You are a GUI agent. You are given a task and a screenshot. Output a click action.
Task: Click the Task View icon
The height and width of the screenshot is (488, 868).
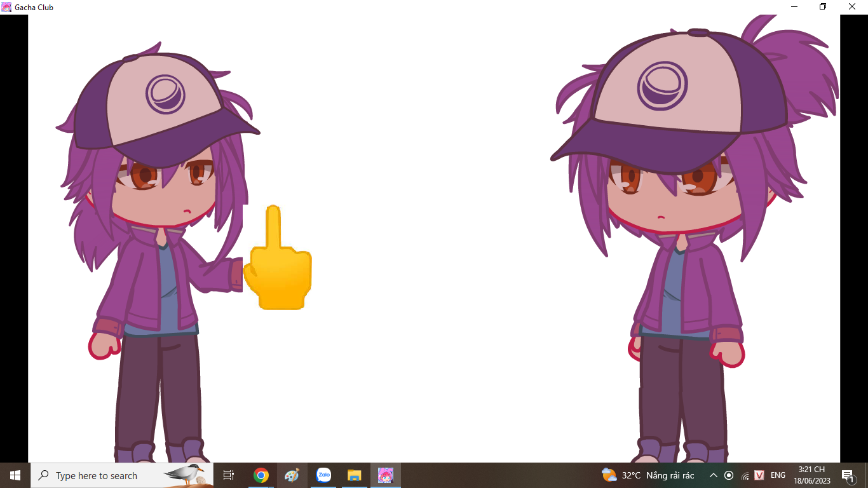tap(229, 475)
